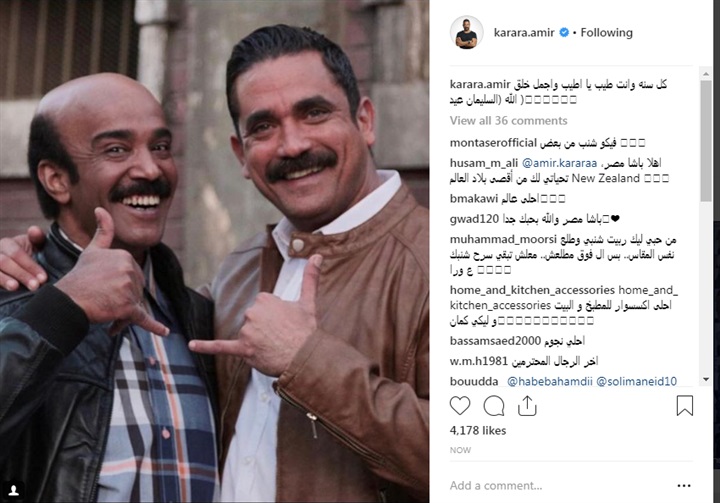Visit montaserofficial commenter profile
The image size is (720, 503).
[493, 143]
